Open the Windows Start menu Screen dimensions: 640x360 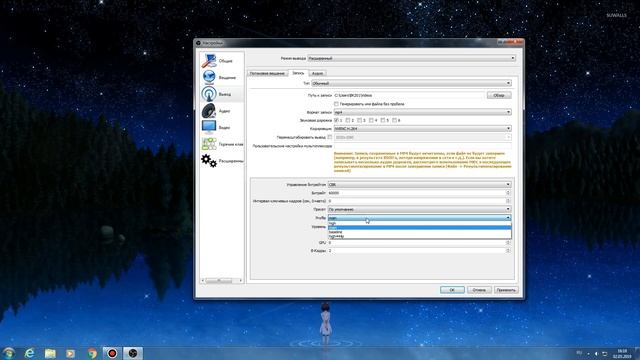[9, 353]
